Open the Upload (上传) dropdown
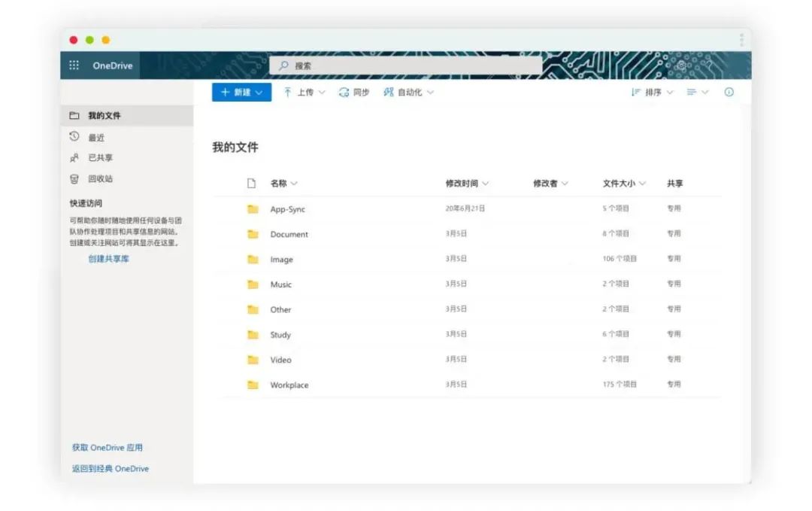Screen dimensions: 812x511 tap(304, 93)
